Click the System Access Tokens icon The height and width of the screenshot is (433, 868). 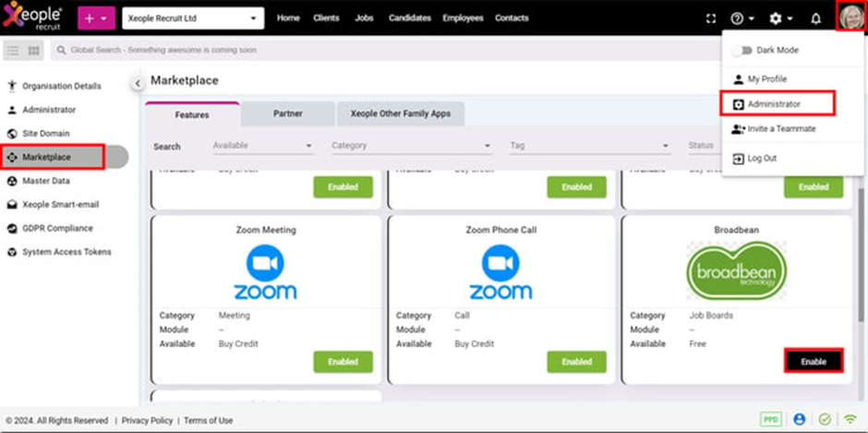[12, 252]
